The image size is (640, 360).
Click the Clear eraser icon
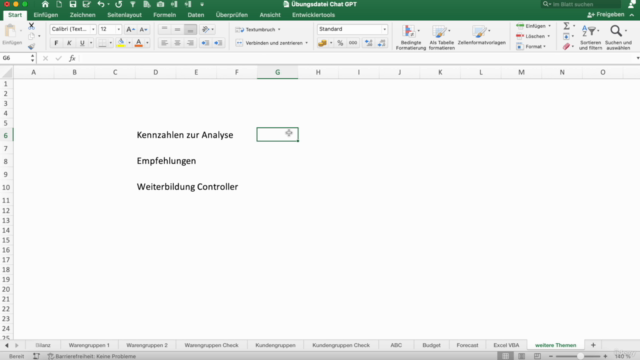pyautogui.click(x=567, y=47)
